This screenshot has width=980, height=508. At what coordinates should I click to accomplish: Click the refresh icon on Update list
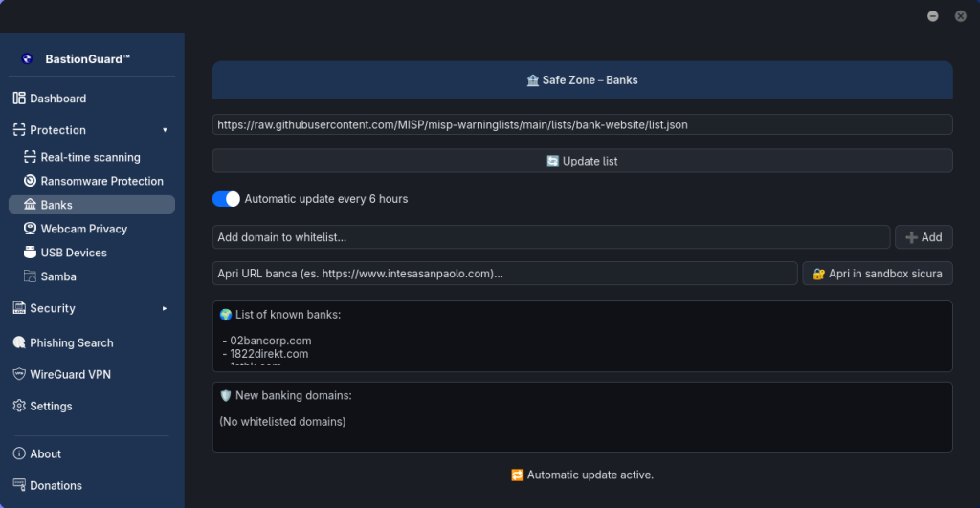552,162
